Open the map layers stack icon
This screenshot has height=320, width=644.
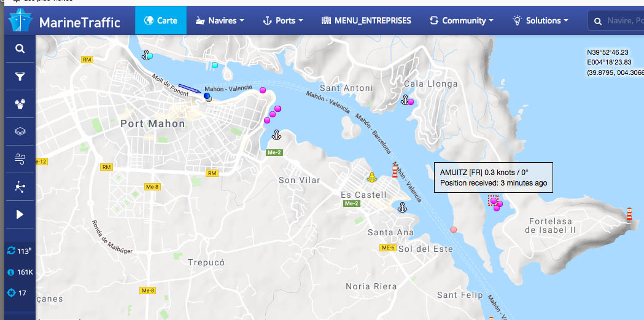(x=20, y=131)
